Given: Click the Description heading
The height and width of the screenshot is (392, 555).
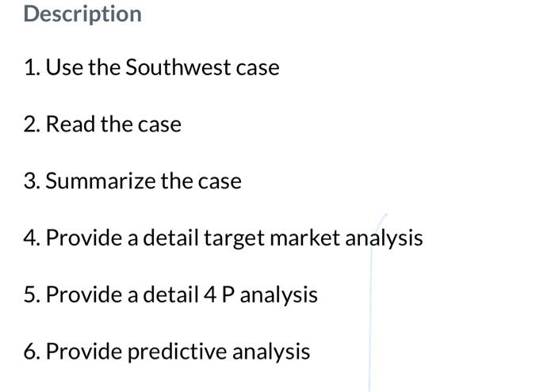Looking at the screenshot, I should [x=82, y=15].
